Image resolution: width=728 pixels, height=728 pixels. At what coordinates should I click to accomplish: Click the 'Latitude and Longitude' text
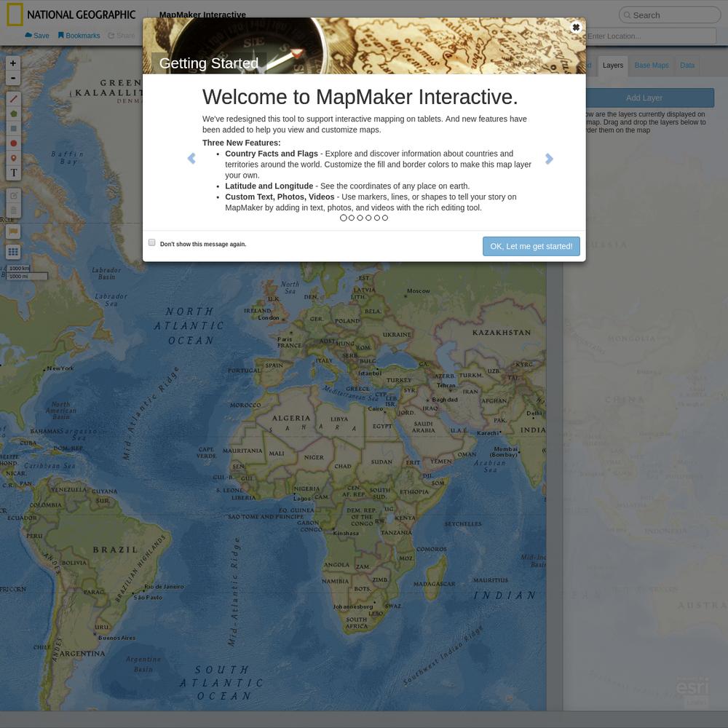tap(269, 186)
